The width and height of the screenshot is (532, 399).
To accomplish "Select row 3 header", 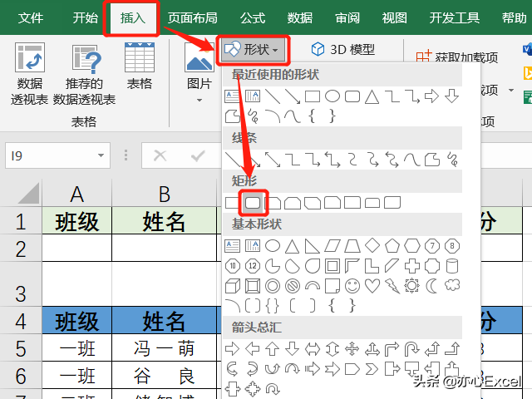I will (20, 284).
